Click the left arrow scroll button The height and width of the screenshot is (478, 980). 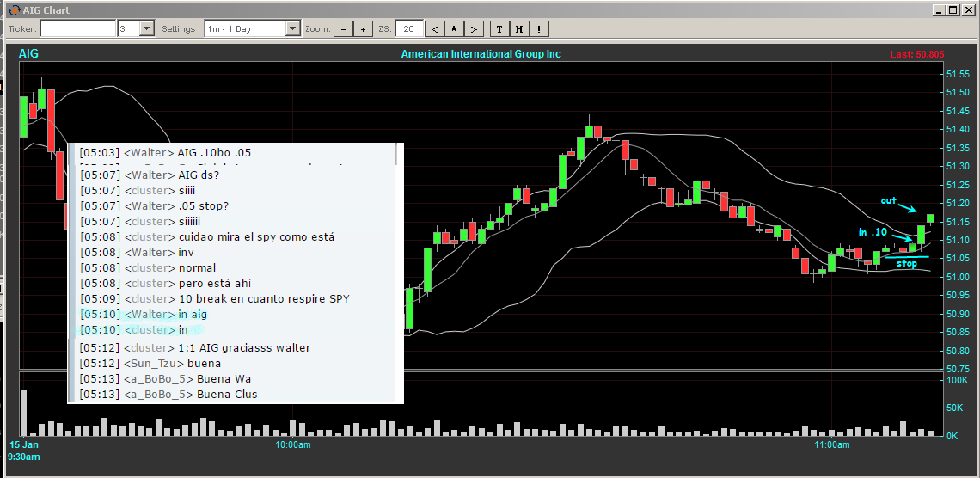(436, 28)
